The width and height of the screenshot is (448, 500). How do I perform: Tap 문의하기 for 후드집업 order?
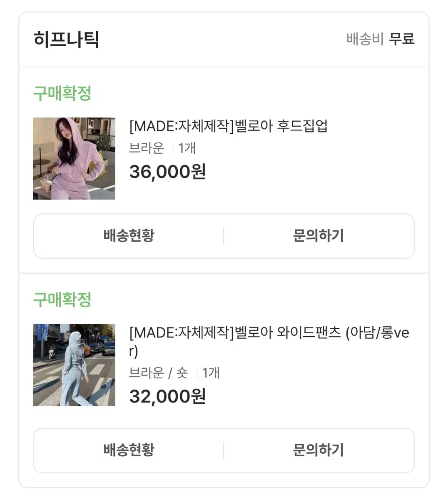tap(319, 236)
